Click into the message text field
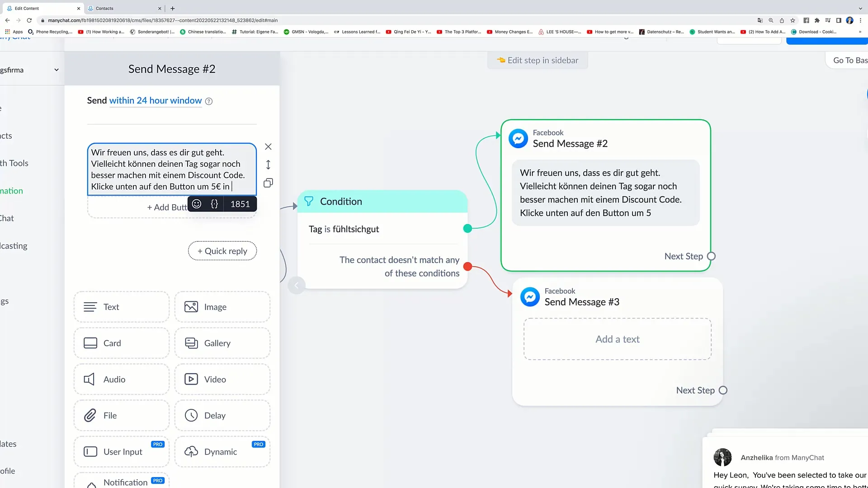868x488 pixels. point(172,169)
